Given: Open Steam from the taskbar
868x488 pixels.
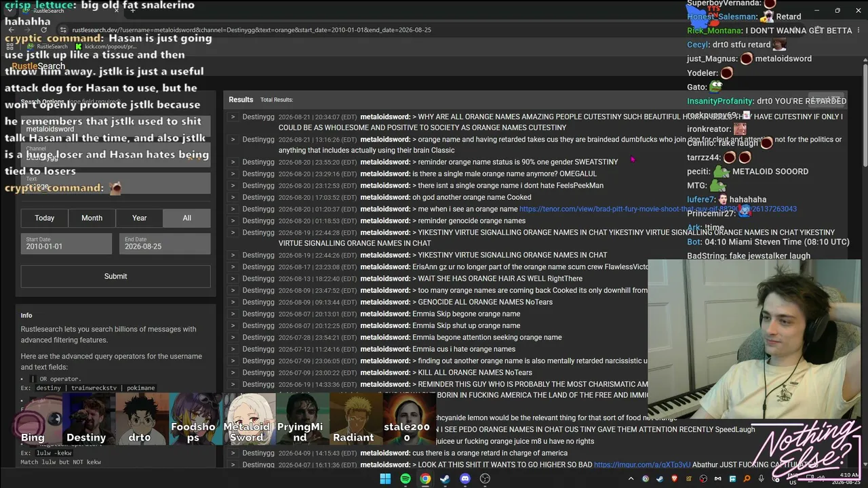Looking at the screenshot, I should (445, 479).
